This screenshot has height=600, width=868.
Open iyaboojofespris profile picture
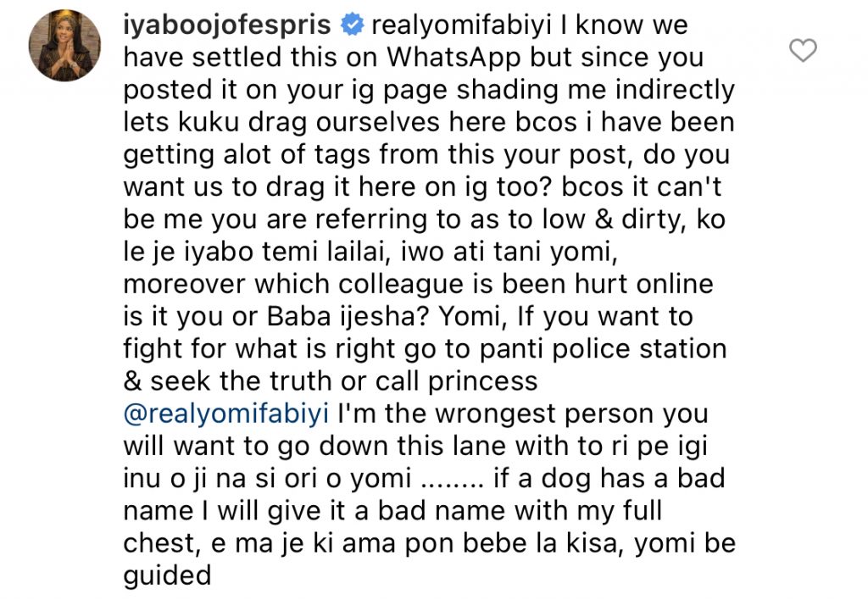tap(64, 44)
